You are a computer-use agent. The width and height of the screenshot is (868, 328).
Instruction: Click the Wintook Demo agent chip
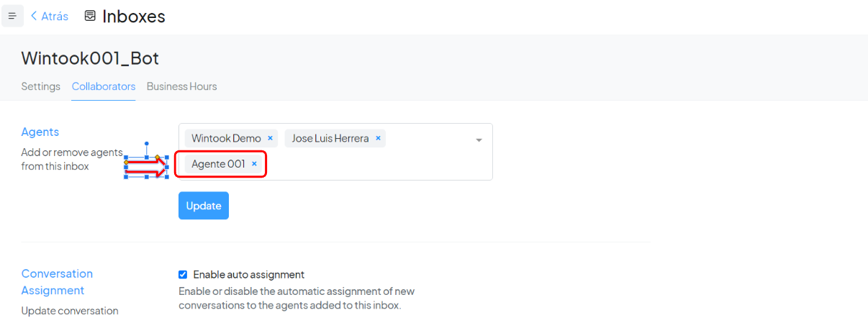pyautogui.click(x=226, y=138)
